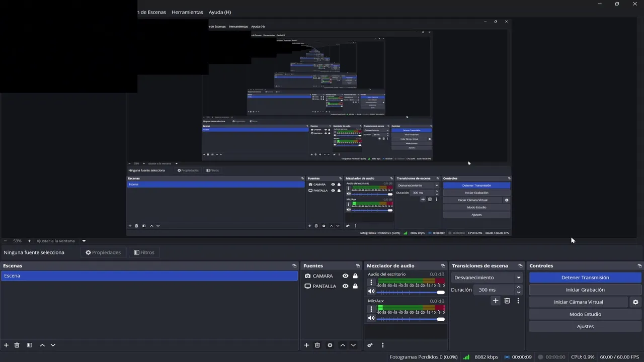Adjust Mic/Aux volume slider
This screenshot has width=644, height=362.
tap(411, 319)
